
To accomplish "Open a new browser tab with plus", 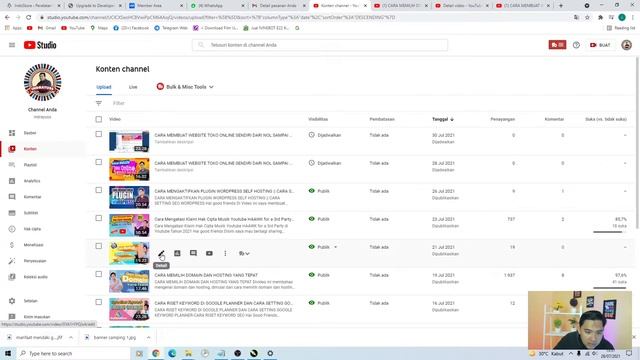I will tap(561, 6).
